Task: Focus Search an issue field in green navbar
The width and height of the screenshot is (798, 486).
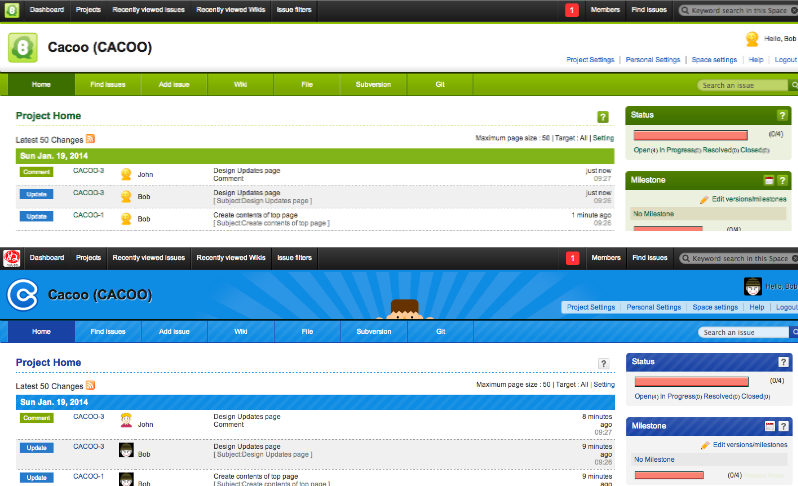Action: 743,85
